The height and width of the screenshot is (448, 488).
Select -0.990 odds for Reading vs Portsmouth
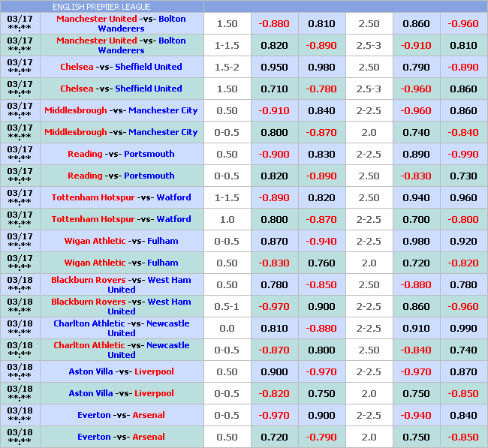[x=462, y=154]
